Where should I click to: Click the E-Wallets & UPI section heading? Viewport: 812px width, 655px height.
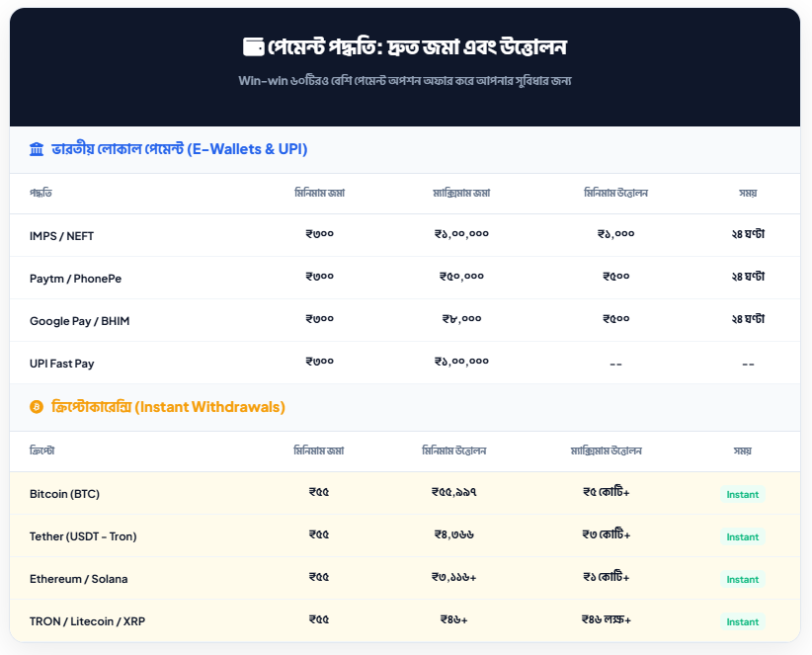point(179,149)
